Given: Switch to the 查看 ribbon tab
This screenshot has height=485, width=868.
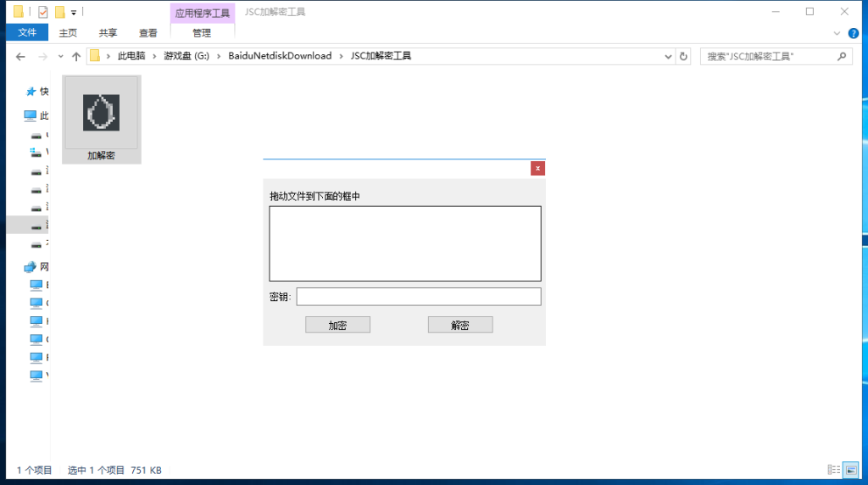Looking at the screenshot, I should coord(148,33).
